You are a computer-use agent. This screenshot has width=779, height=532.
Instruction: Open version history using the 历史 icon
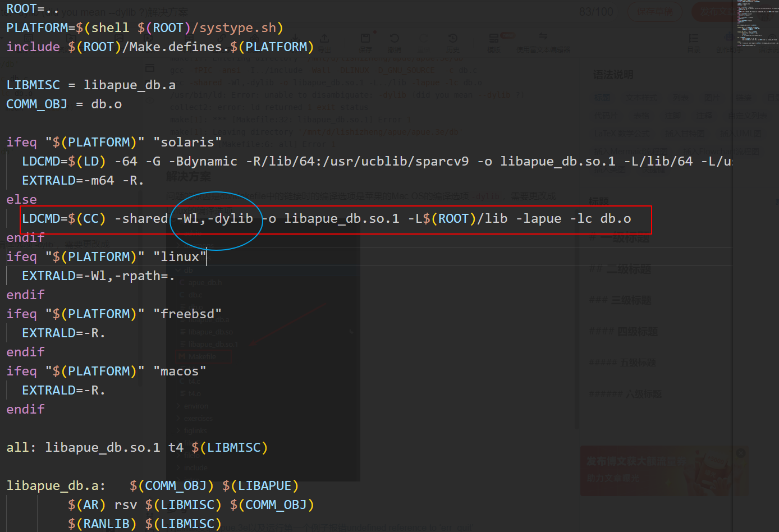453,42
